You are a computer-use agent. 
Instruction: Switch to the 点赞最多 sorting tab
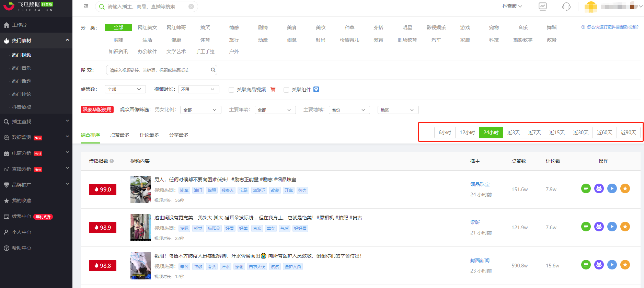pyautogui.click(x=120, y=135)
